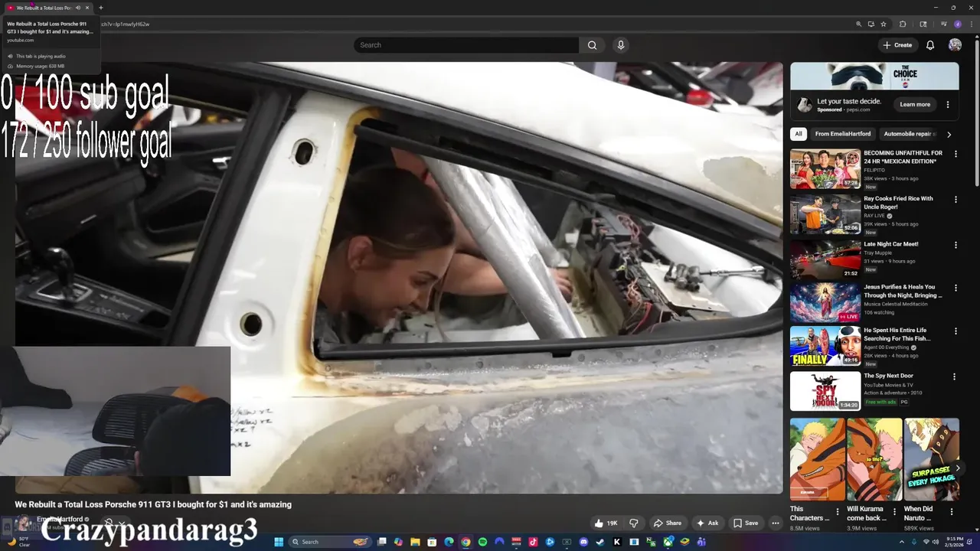
Task: Open a new browser tab
Action: point(101,8)
